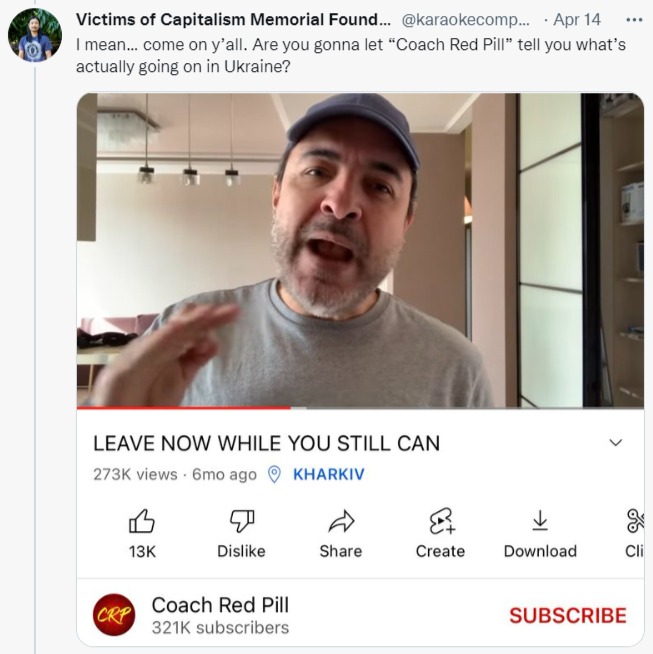Click the Download arrow icon
The height and width of the screenshot is (654, 653).
[540, 521]
